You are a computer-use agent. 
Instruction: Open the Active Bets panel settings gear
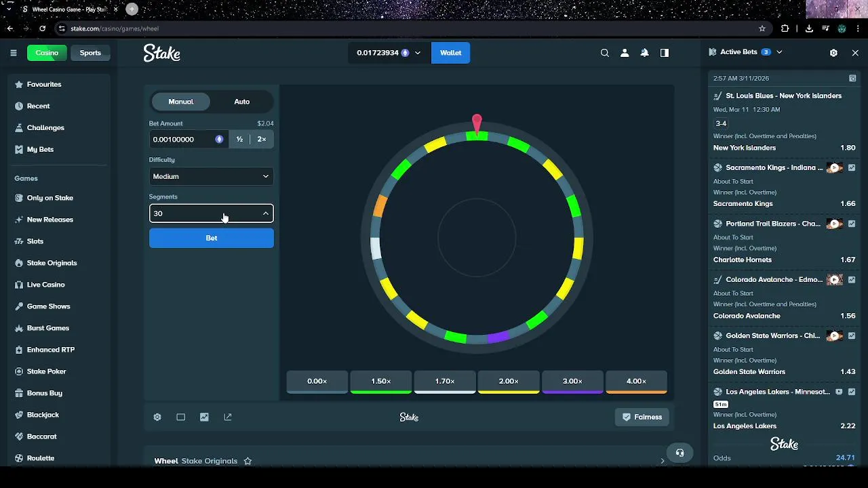tap(833, 52)
